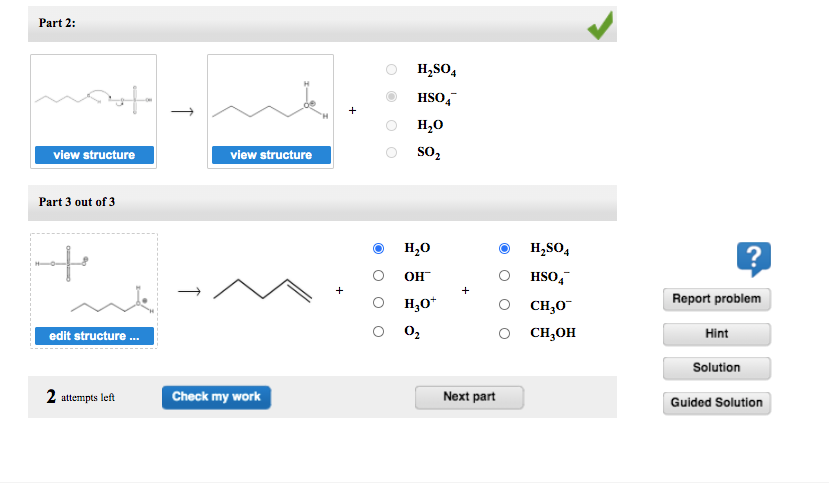Select the OH⁻ radio option
The height and width of the screenshot is (486, 829).
coord(378,276)
